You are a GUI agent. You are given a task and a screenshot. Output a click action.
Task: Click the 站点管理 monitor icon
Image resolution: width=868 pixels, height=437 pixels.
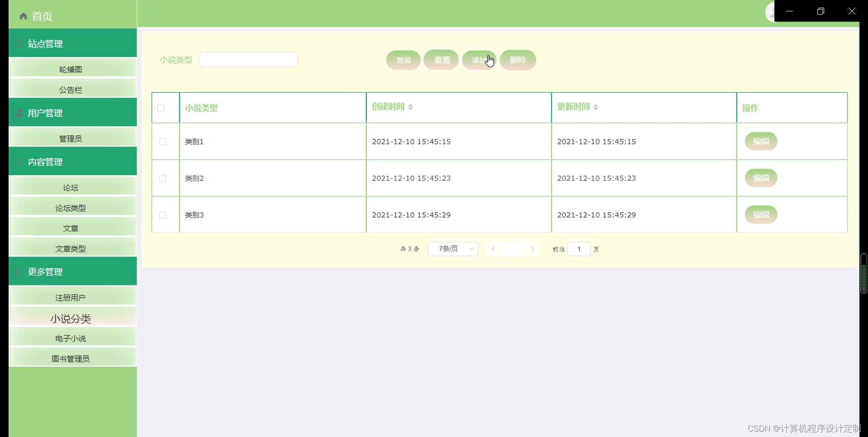pyautogui.click(x=19, y=43)
